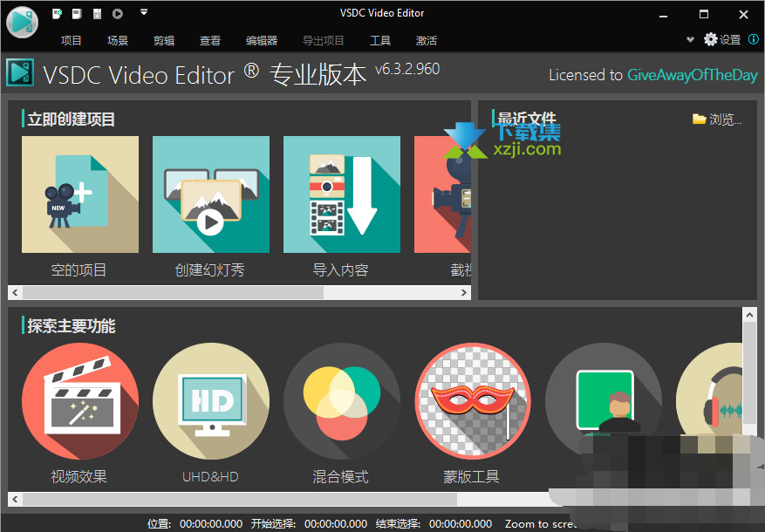Expand the quick access toolbar customize arrow
This screenshot has height=532, width=765.
(x=143, y=11)
